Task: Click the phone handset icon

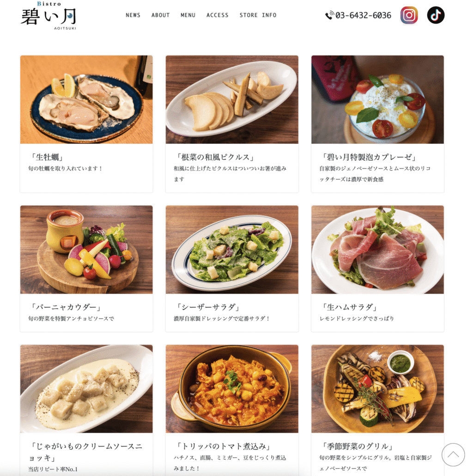Action: [x=329, y=15]
